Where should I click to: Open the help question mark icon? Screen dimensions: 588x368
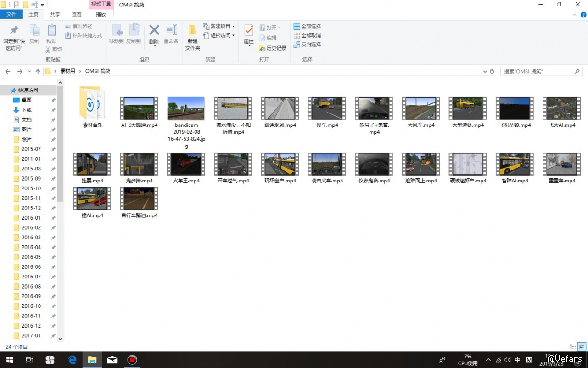pyautogui.click(x=583, y=15)
